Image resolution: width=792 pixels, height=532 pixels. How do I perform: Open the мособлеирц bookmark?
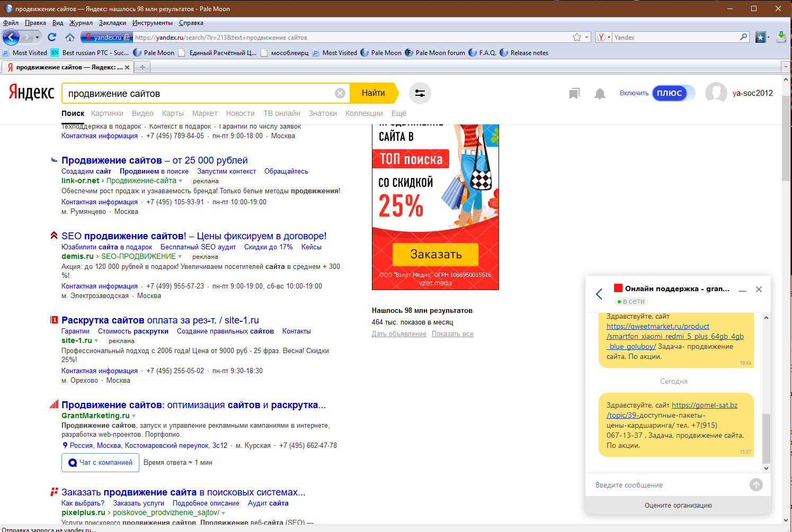pos(285,52)
